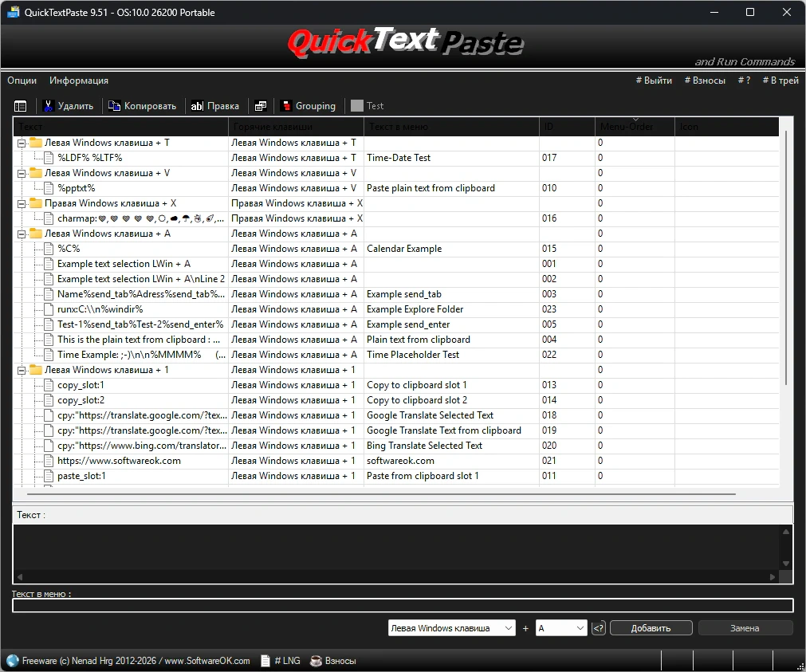Click the document icon of %pptxt% row
This screenshot has width=806, height=672.
click(x=49, y=188)
